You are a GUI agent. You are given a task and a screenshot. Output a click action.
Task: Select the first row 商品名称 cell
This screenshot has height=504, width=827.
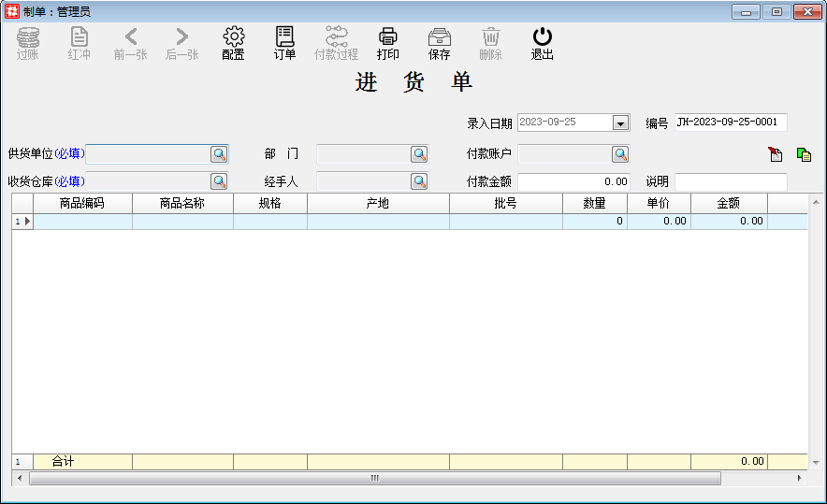[182, 222]
